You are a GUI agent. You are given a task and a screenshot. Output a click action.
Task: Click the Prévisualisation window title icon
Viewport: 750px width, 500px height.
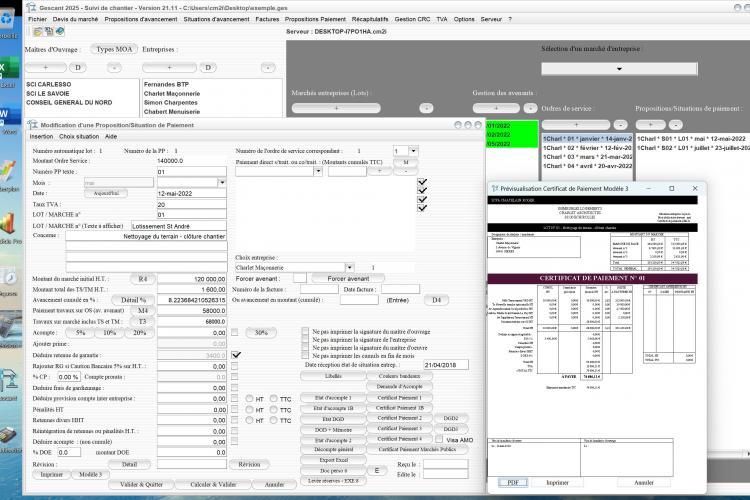pyautogui.click(x=495, y=189)
